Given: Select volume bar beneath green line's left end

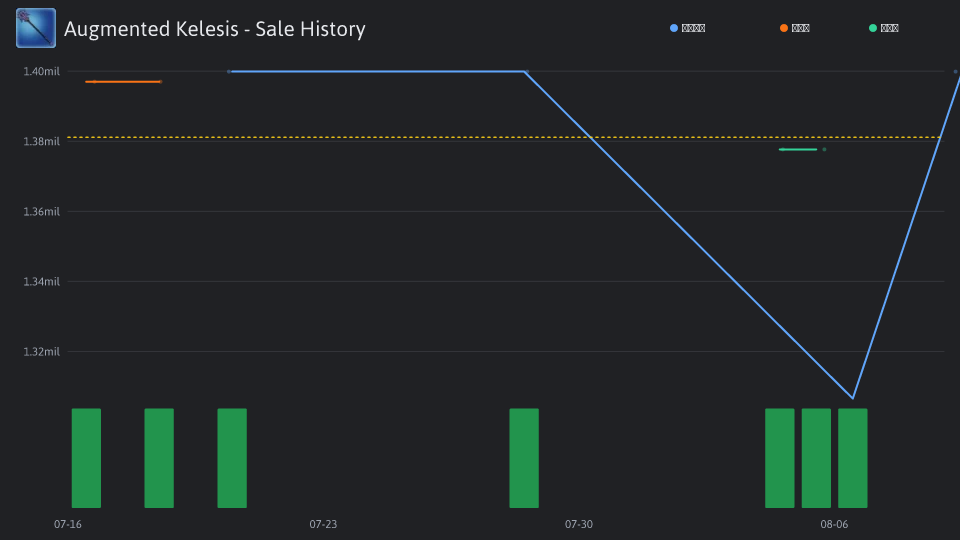Looking at the screenshot, I should (780, 458).
